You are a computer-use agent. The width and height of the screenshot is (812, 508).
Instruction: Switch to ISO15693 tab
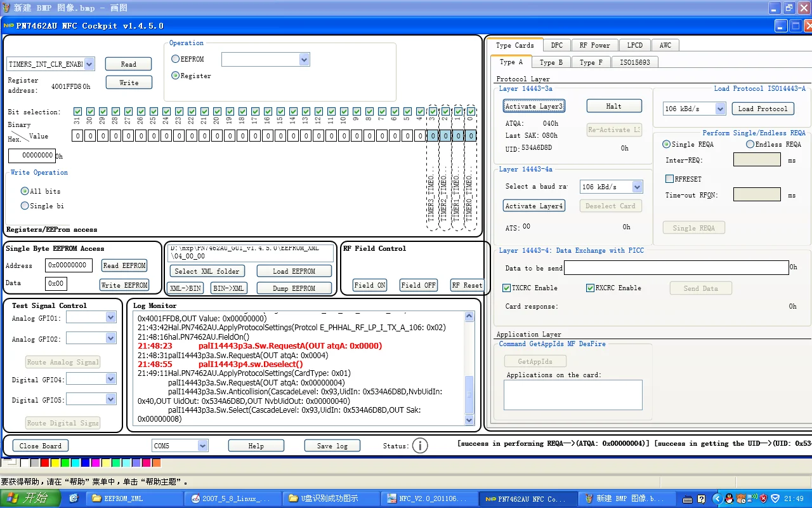[x=634, y=62]
